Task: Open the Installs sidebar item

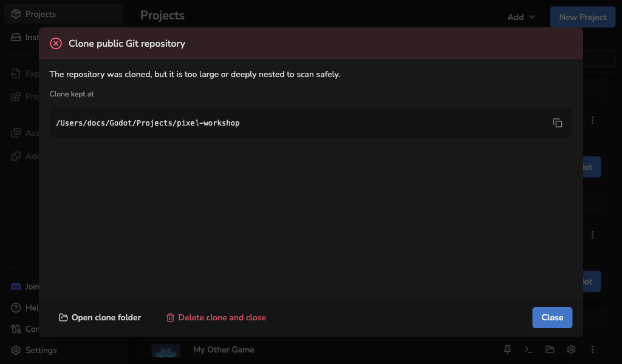Action: [24, 37]
